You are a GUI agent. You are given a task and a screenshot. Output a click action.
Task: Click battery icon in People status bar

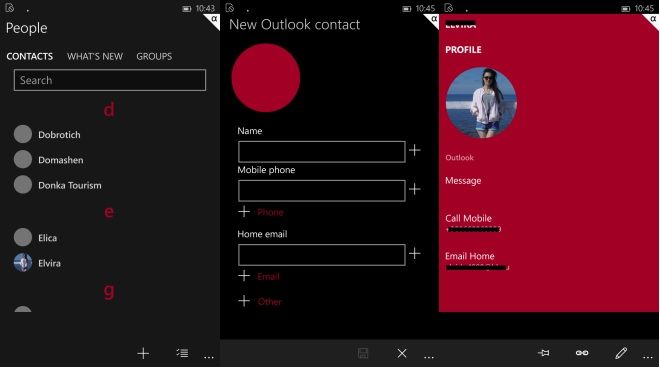coord(186,9)
